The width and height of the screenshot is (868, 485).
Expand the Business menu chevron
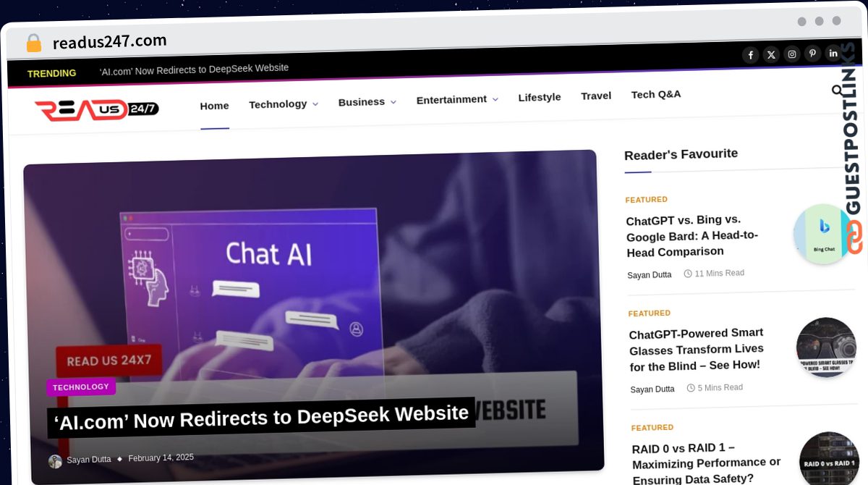tap(393, 102)
